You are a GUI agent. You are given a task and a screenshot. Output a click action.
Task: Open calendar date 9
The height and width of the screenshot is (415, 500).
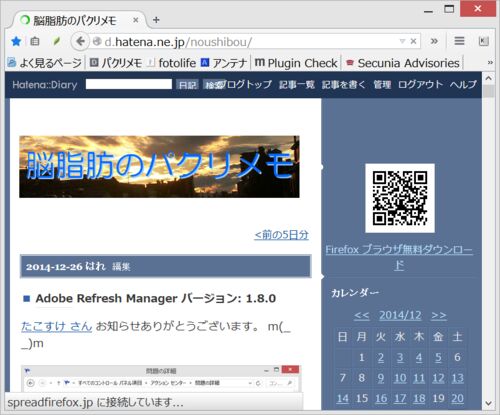381,378
